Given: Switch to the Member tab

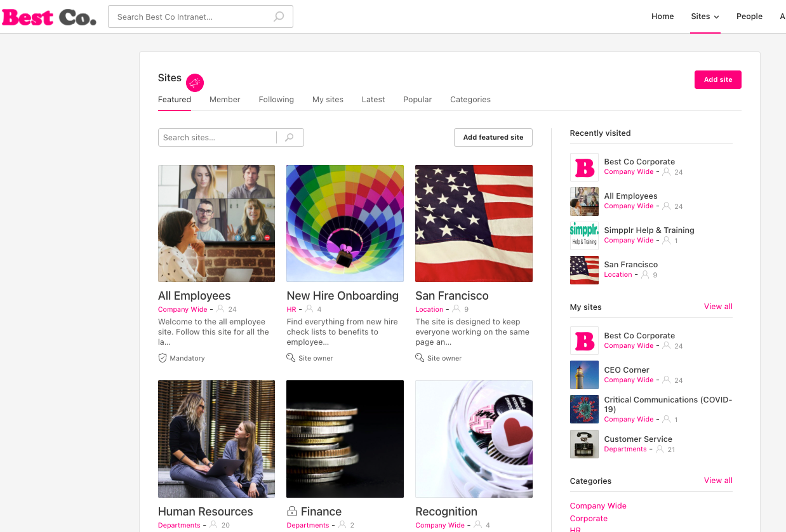Looking at the screenshot, I should pyautogui.click(x=225, y=100).
